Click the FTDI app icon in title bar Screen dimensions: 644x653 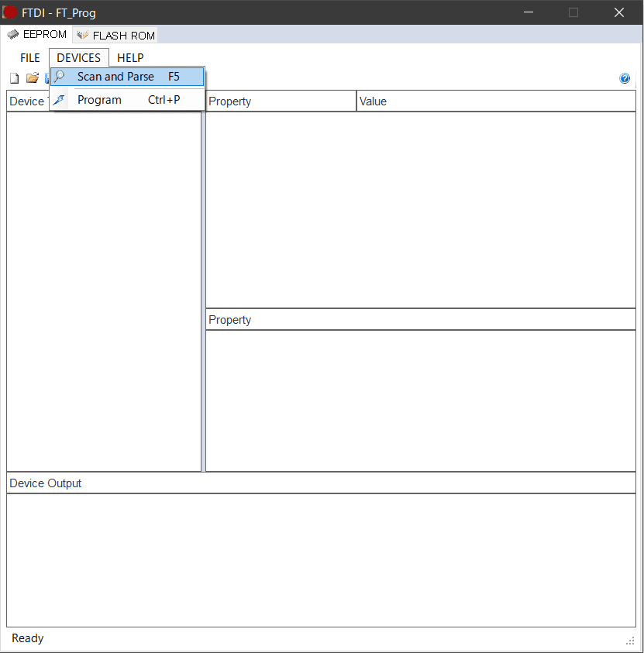click(x=11, y=12)
